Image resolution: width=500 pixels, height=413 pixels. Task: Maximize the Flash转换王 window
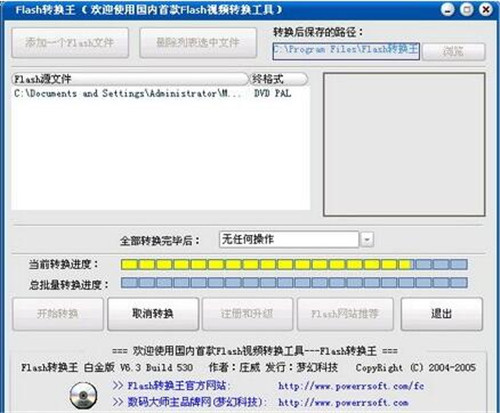467,9
